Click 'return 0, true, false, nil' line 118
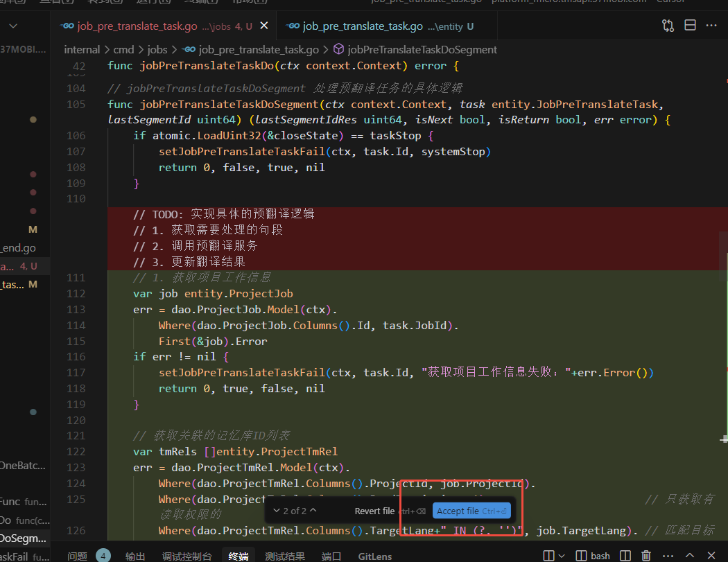Screen dimensions: 728x562 pyautogui.click(x=241, y=389)
